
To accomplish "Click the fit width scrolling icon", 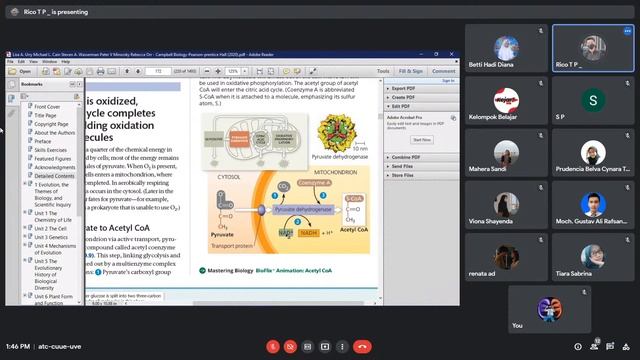I will 260,71.
